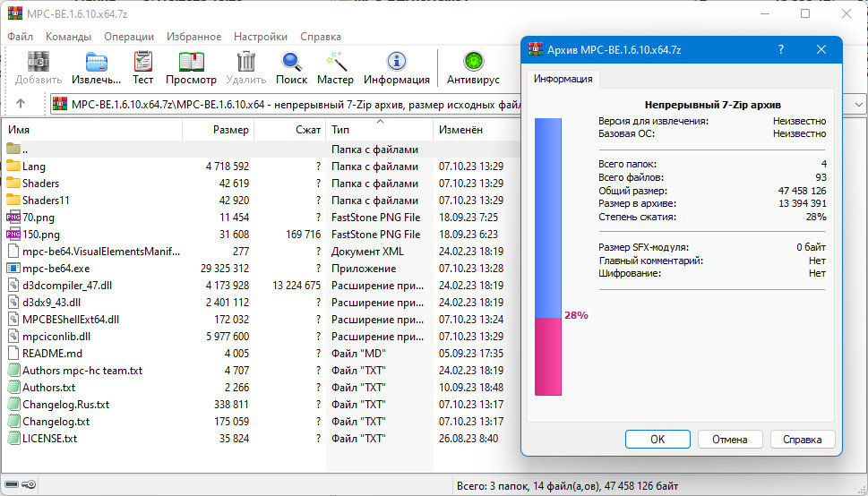The image size is (868, 496).
Task: Open Поиск magnifier tool
Action: coord(291,62)
